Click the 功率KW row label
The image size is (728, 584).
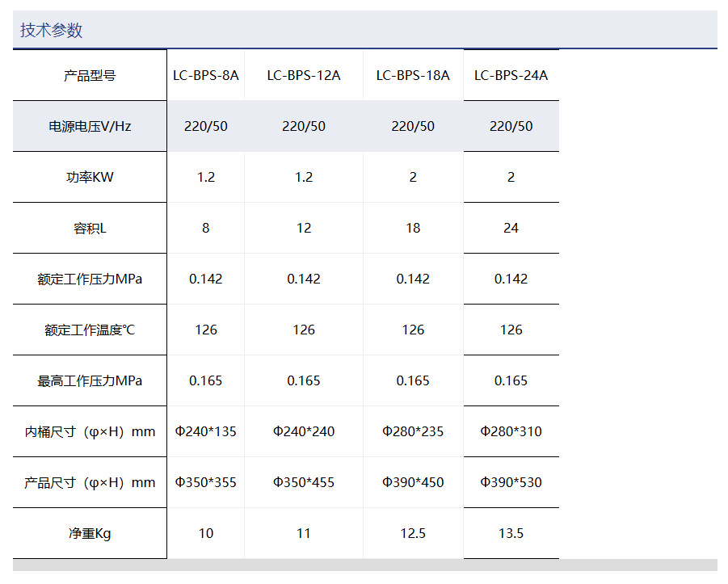(x=90, y=177)
